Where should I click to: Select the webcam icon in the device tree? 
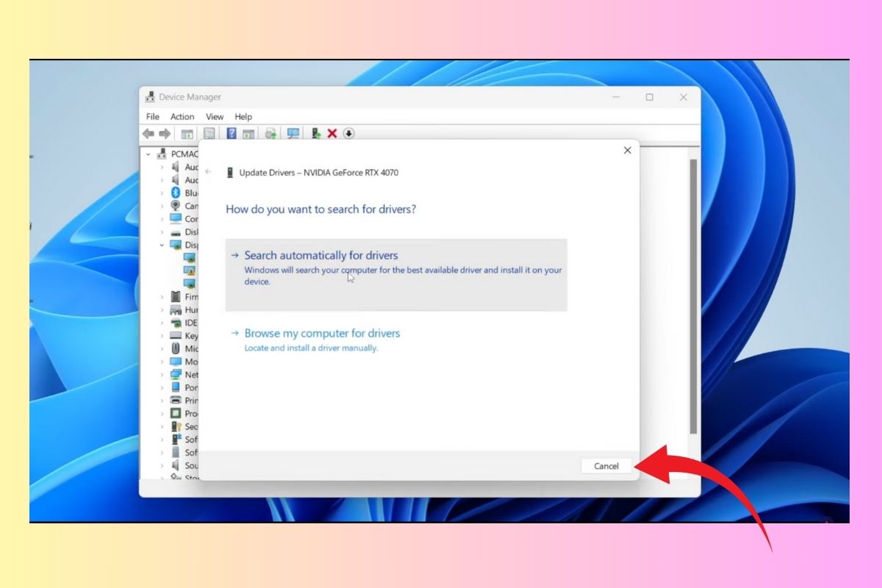(x=176, y=206)
